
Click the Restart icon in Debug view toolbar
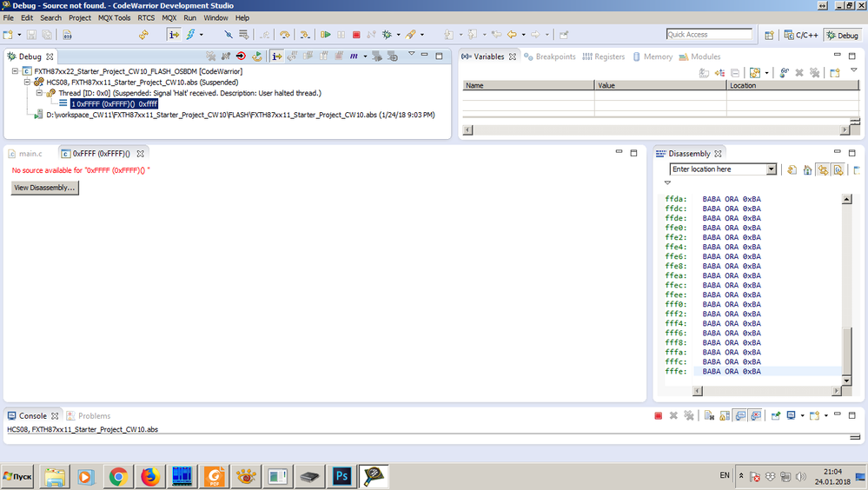click(257, 56)
